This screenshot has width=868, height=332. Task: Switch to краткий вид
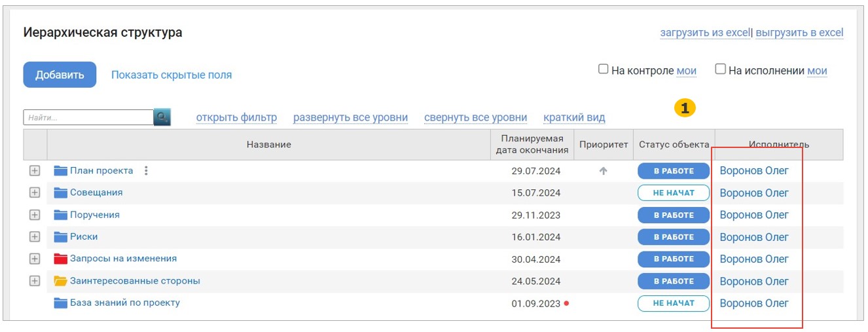(x=574, y=118)
